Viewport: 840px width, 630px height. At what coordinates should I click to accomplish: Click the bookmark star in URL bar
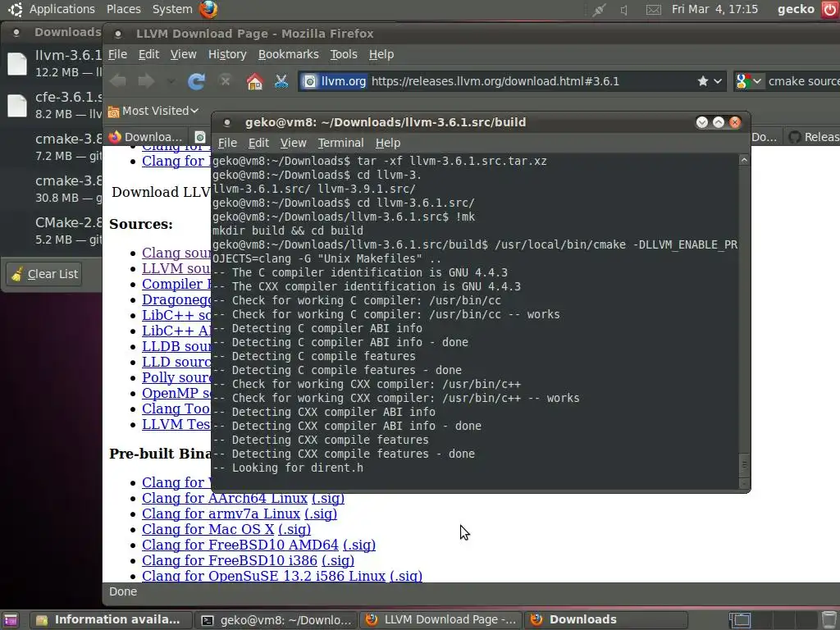tap(703, 81)
